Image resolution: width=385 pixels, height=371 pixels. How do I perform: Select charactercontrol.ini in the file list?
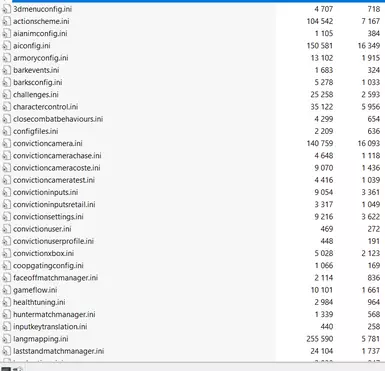pos(46,107)
